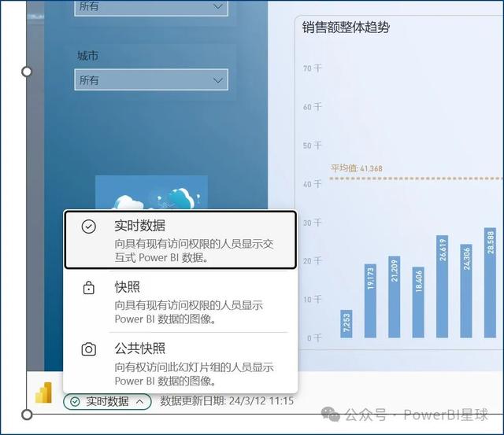
Task: Click the 城市 slicer label
Action: pyautogui.click(x=87, y=56)
